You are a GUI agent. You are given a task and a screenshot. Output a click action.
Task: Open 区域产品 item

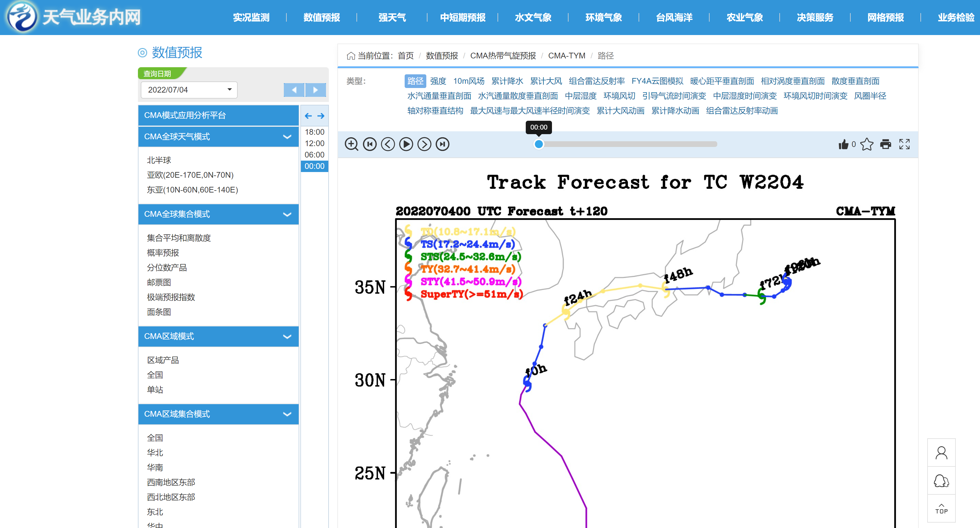163,360
